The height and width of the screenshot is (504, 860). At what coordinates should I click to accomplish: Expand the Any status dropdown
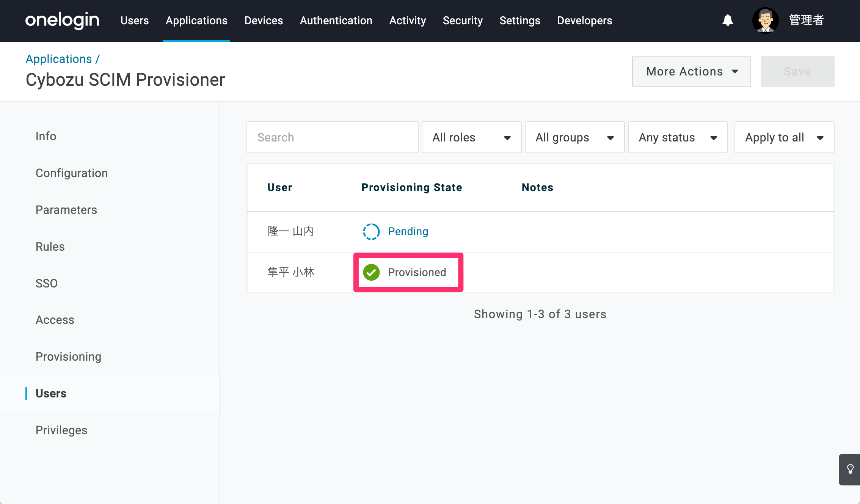click(x=678, y=137)
